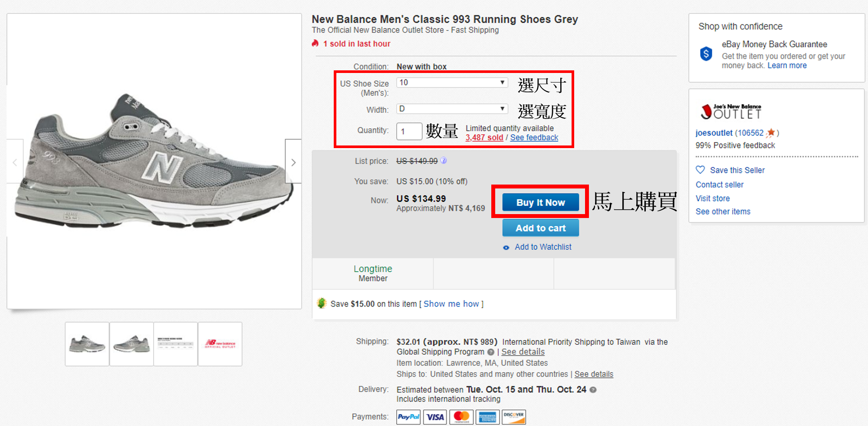Viewport: 868px width, 426px height.
Task: Click the Add to Watchlist link
Action: (x=543, y=247)
